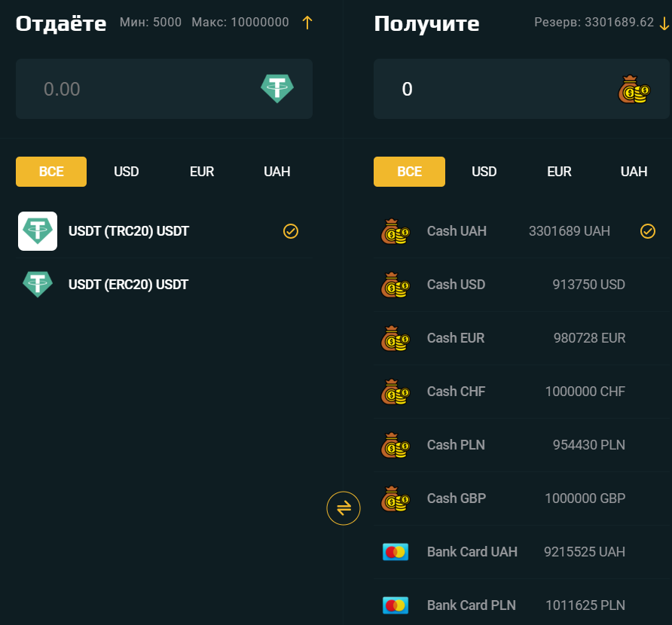Toggle the checkmark next to Cash UAH
This screenshot has height=625, width=672.
pos(648,231)
